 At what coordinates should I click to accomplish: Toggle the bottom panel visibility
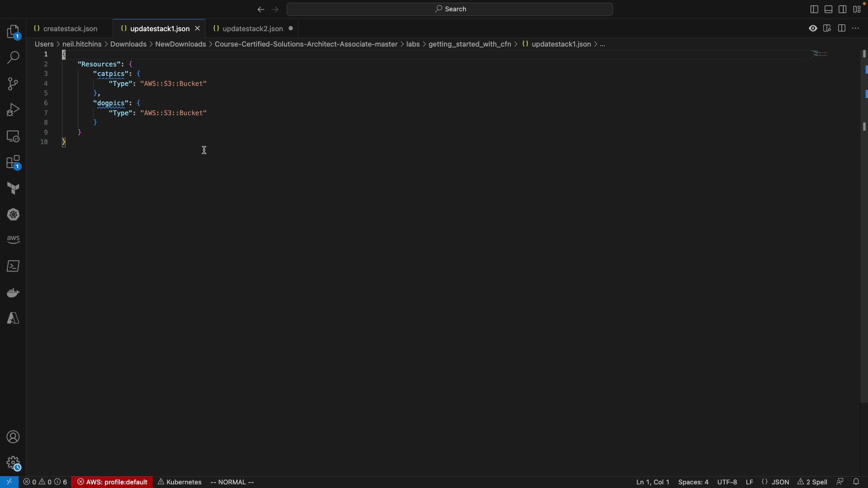(829, 9)
